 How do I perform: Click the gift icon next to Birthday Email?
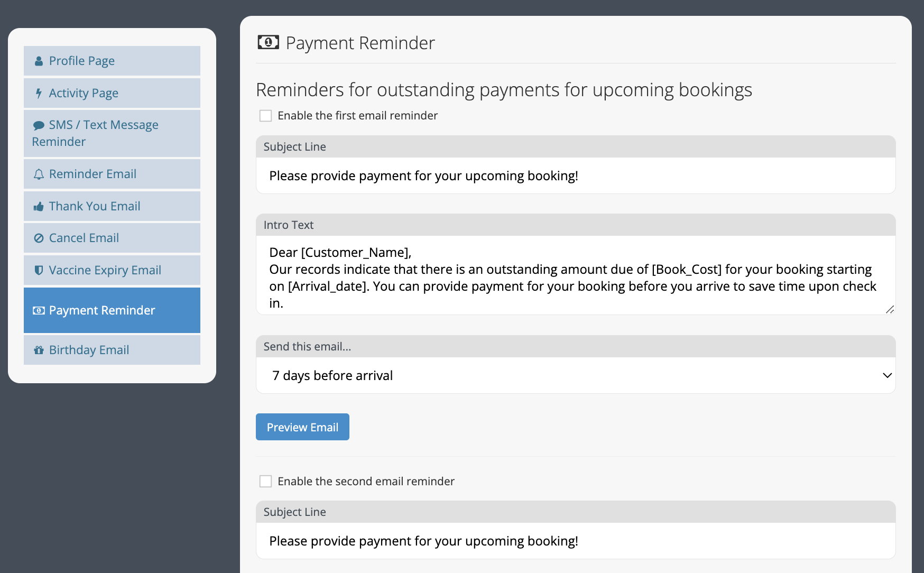(x=39, y=350)
